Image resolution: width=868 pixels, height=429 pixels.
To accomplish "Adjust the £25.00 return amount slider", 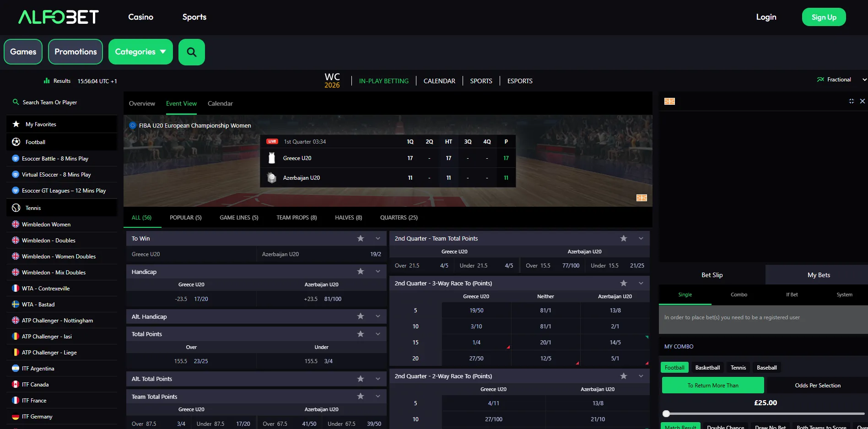I will click(x=666, y=413).
